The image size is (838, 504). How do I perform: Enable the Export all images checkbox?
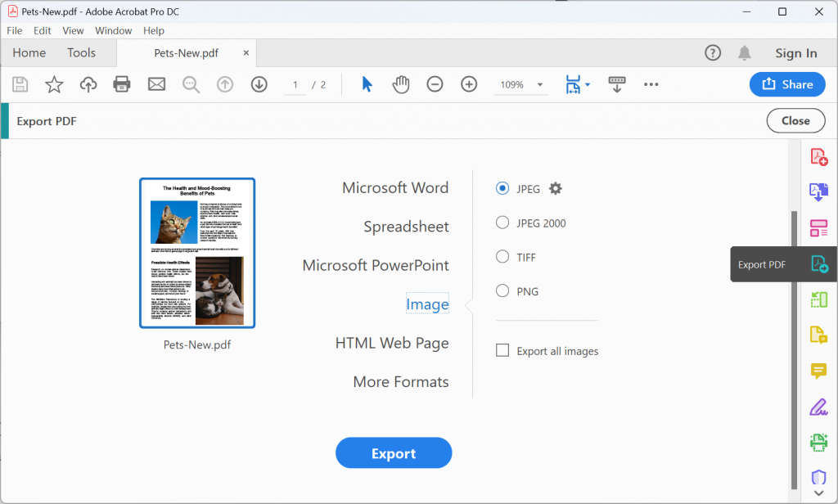coord(502,349)
